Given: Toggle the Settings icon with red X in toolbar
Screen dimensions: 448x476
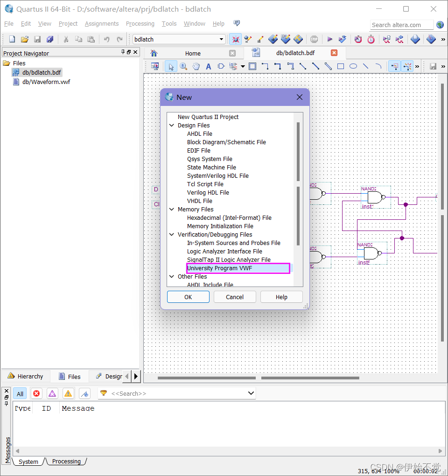Looking at the screenshot, I should [235, 39].
